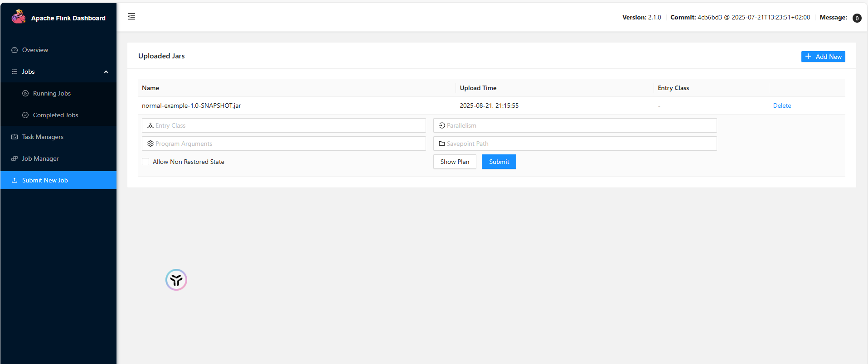
Task: Click the floating circular assistant icon
Action: coord(176,280)
